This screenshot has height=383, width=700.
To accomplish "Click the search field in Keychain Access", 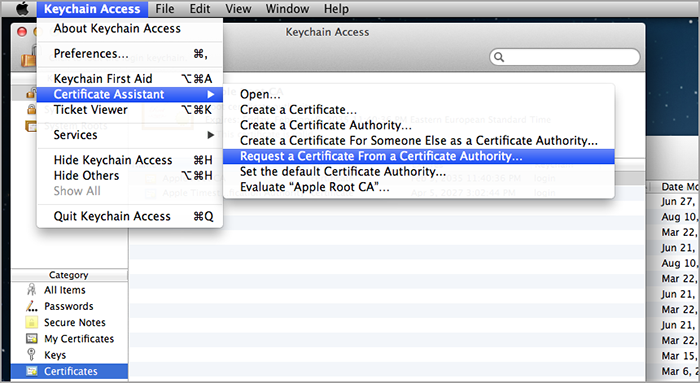I will [x=565, y=57].
